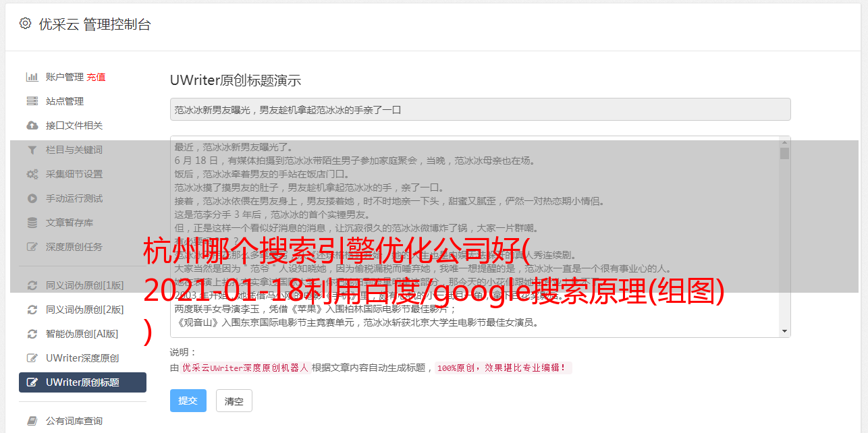Screen dimensions: 868x433
Task: Click the gear icon beside 优采云 管理控制台
Action: pos(25,24)
